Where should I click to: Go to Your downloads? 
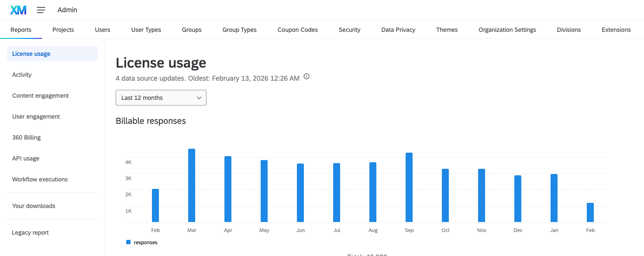point(34,206)
